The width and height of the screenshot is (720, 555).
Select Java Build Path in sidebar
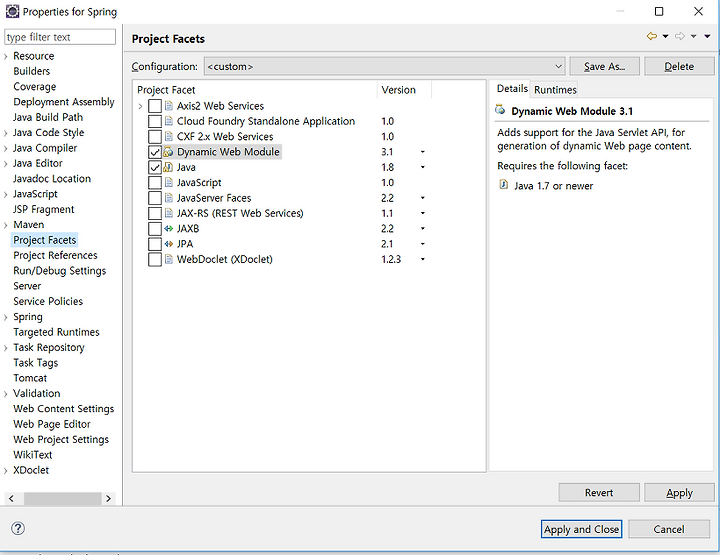click(48, 117)
